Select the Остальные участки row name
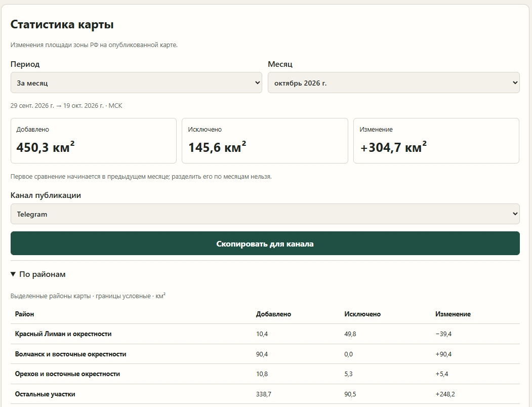 point(45,394)
